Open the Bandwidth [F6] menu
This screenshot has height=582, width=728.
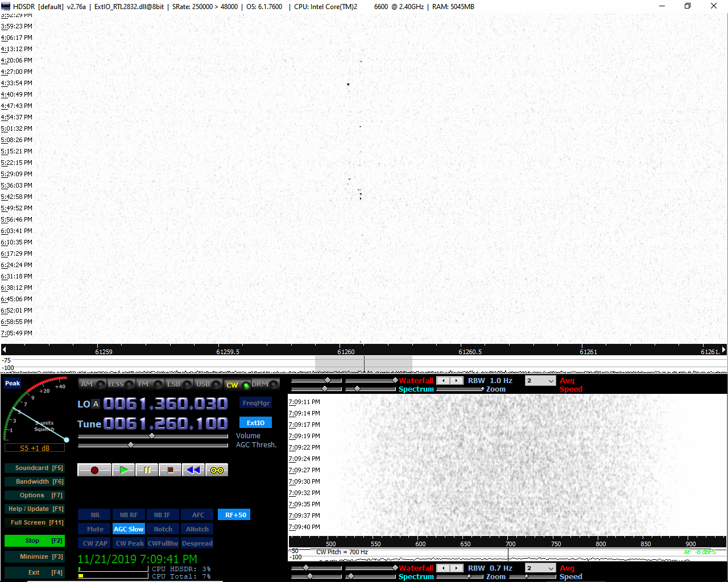34,481
